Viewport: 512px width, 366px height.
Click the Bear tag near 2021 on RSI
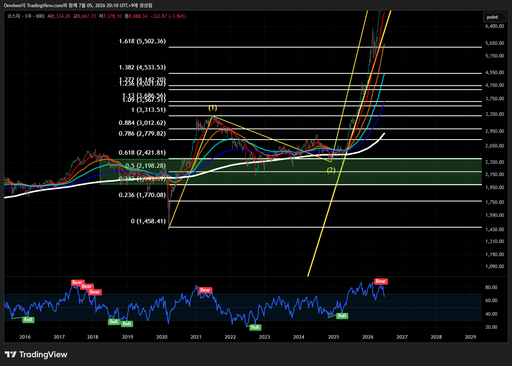(x=205, y=290)
